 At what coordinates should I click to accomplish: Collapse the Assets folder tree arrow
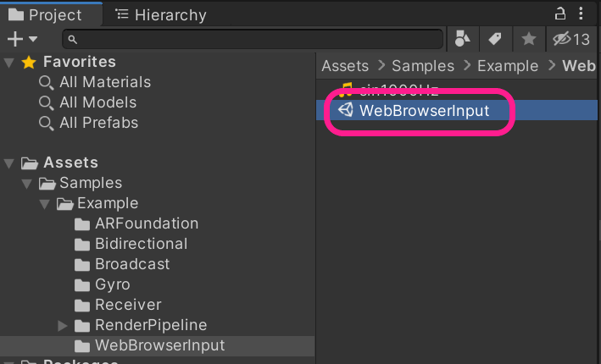(x=9, y=163)
